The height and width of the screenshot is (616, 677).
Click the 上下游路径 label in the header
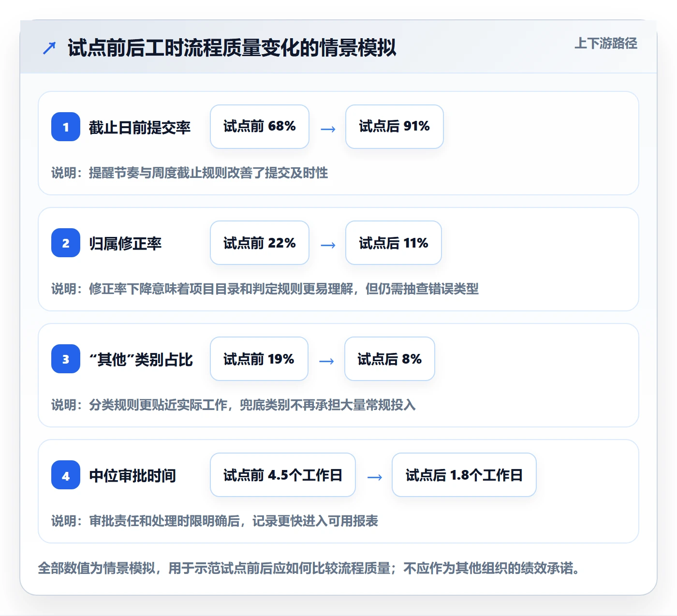[605, 44]
